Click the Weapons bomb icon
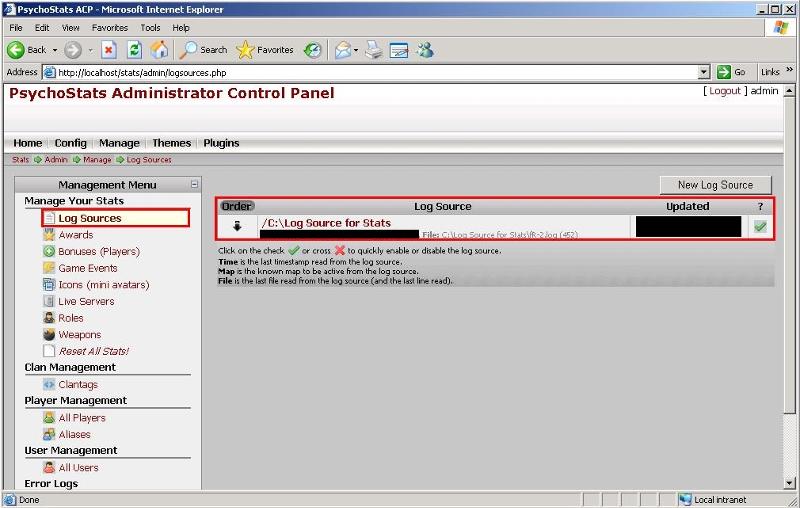 [49, 335]
